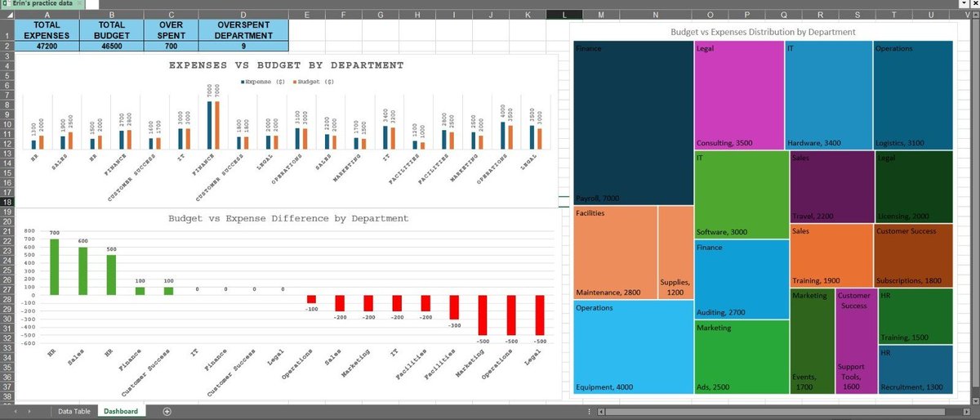980x420 pixels.
Task: Click the green HR bar labeled 700
Action: [x=55, y=267]
